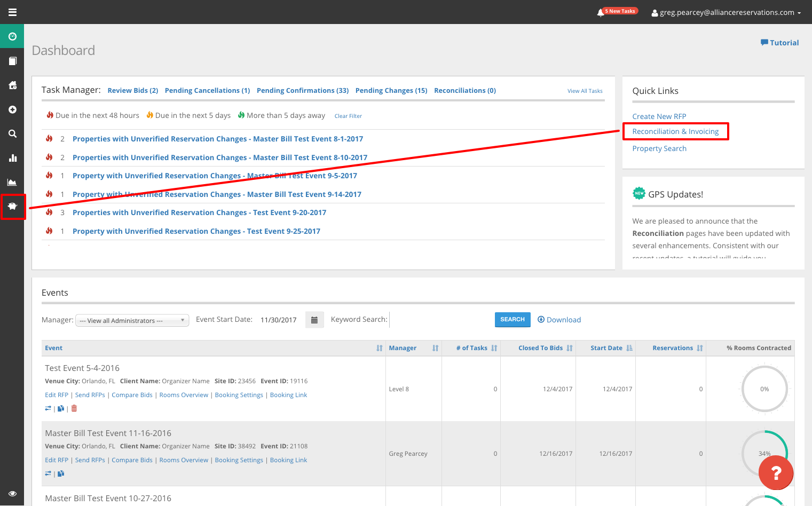This screenshot has height=506, width=812.
Task: Open Rooms Overview for Test Event 5-4-2016
Action: coord(184,395)
